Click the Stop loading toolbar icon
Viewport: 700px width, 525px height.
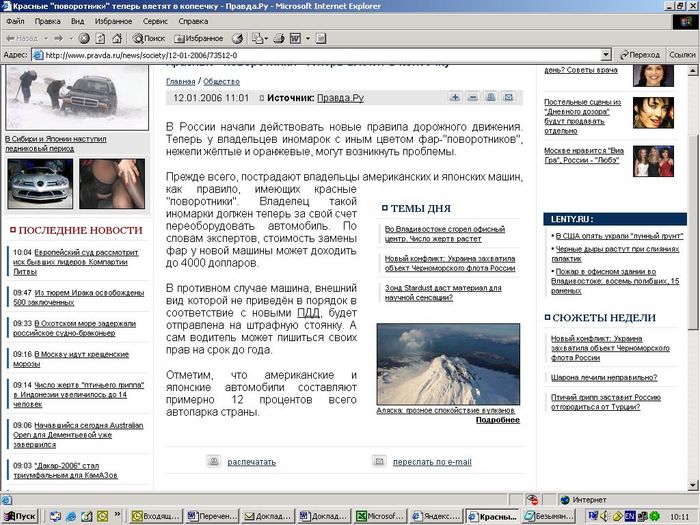tap(84, 39)
